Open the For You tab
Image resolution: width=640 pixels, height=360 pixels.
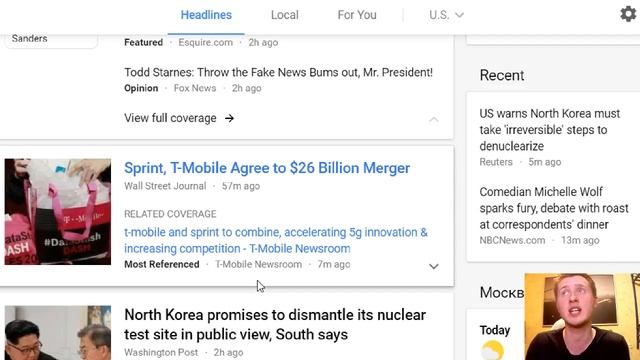[357, 15]
